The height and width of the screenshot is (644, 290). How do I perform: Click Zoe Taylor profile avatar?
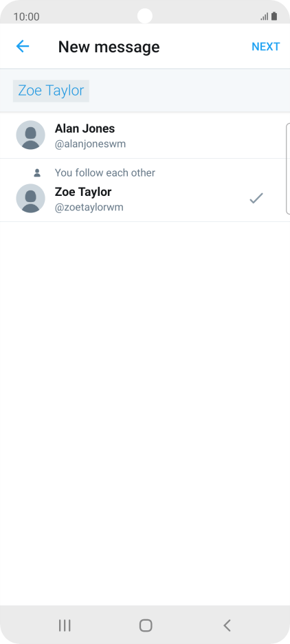click(30, 199)
